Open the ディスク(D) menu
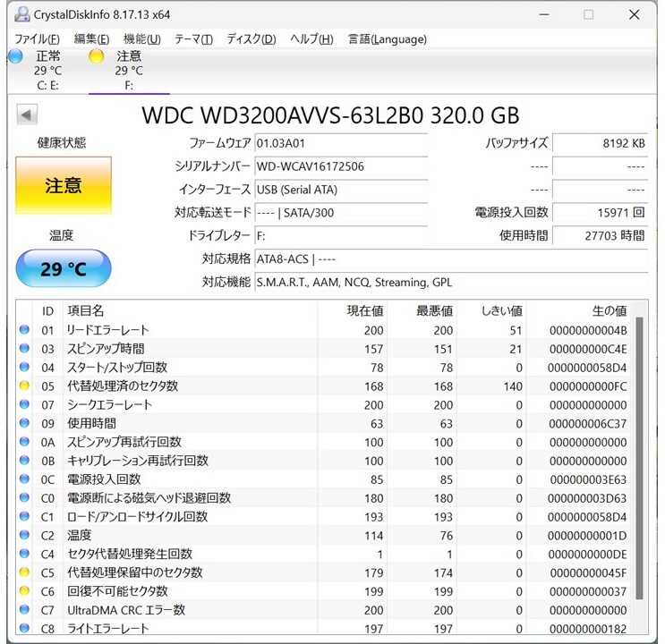This screenshot has height=644, width=665. pos(252,39)
